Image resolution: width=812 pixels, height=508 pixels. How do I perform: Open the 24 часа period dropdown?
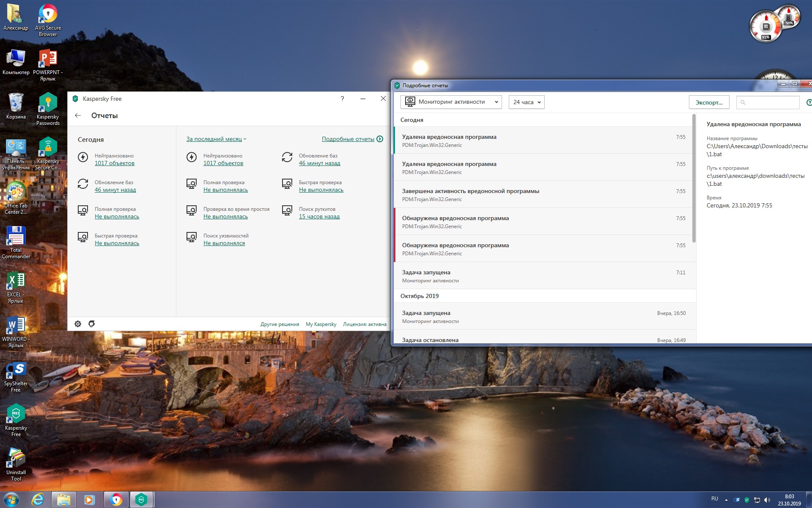pyautogui.click(x=526, y=102)
